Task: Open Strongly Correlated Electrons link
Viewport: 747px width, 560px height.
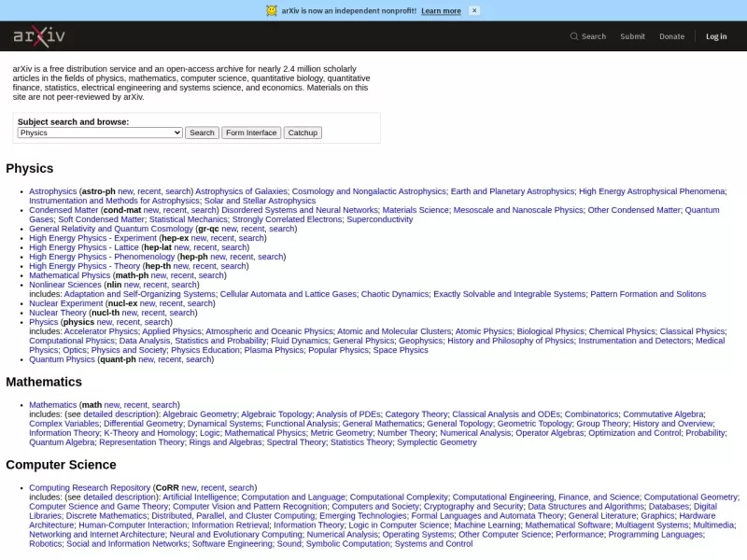Action: (x=287, y=219)
